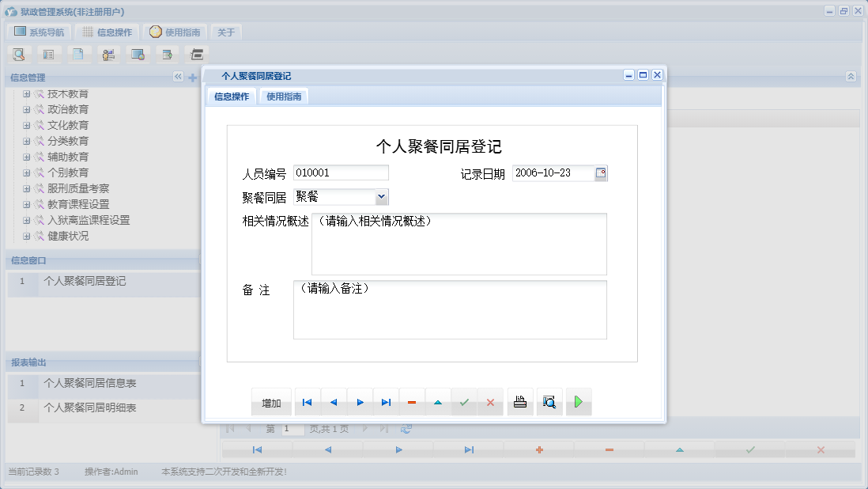Jump to the first record using the navigation icon
Screen dimensions: 868x489
(x=307, y=401)
